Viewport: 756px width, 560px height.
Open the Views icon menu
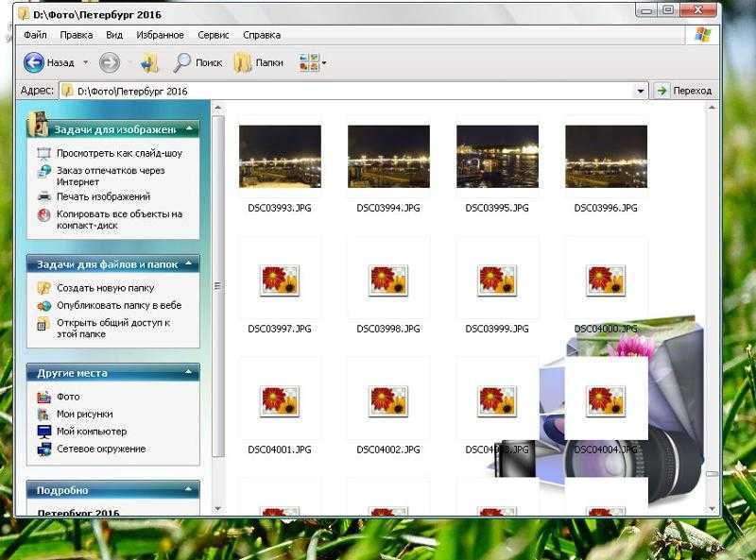pyautogui.click(x=309, y=62)
